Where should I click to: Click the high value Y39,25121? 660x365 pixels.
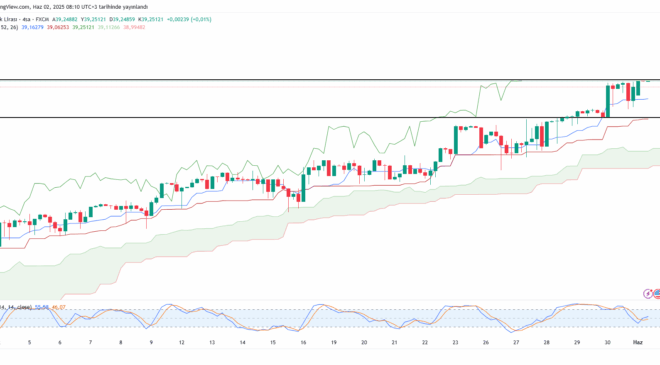(x=93, y=19)
